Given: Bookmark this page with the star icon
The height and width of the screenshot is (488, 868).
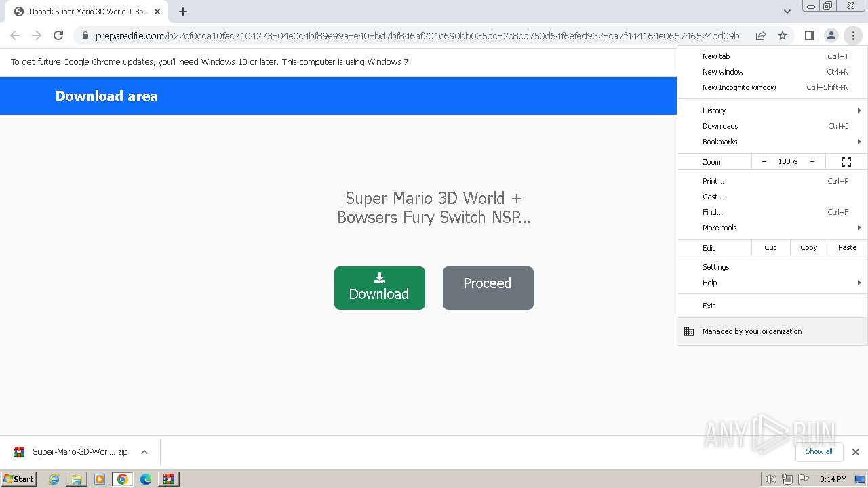Looking at the screenshot, I should [x=783, y=35].
